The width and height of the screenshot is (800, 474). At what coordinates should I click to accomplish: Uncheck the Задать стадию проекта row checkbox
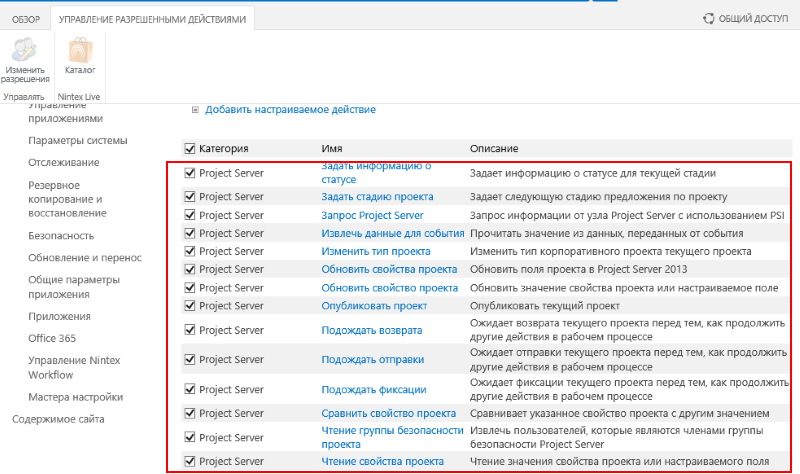coord(190,196)
